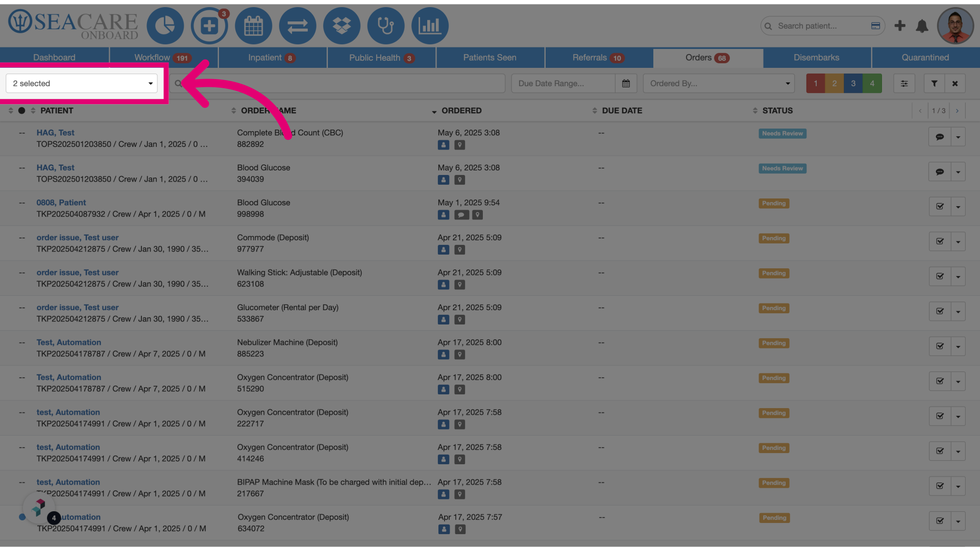The image size is (980, 551).
Task: Click location pin icon under order 394039
Action: click(x=460, y=180)
